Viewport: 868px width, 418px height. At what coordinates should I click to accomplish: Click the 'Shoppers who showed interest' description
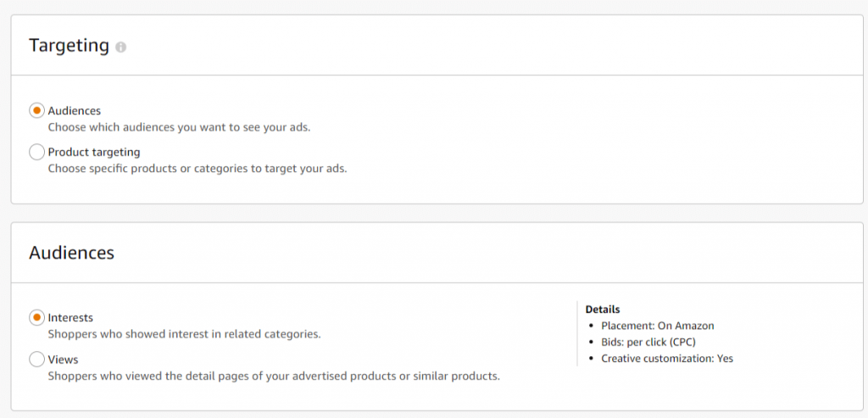[x=184, y=334]
